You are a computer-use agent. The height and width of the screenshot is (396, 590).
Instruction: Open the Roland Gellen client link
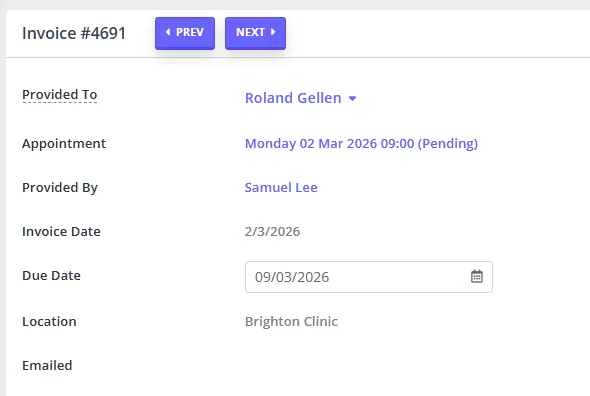293,98
